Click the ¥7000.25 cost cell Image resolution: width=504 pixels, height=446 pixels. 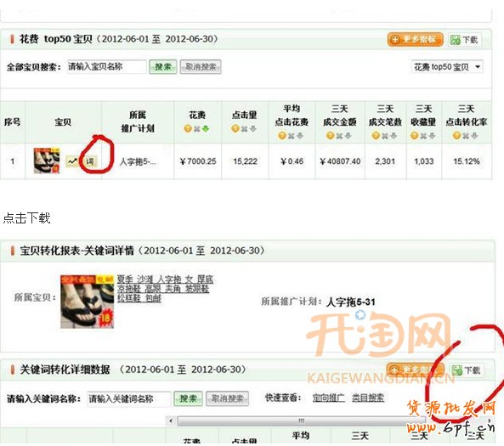point(198,161)
